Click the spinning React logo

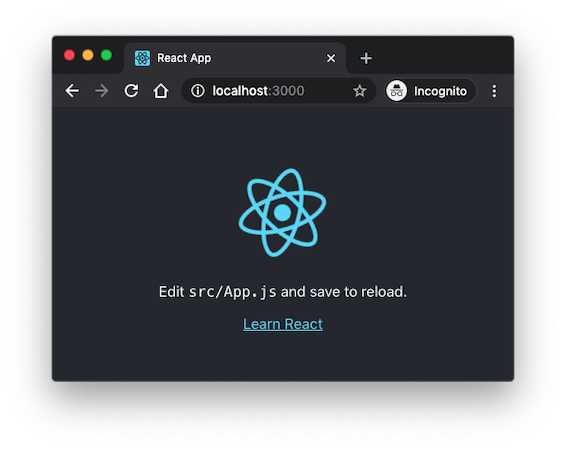click(x=282, y=213)
